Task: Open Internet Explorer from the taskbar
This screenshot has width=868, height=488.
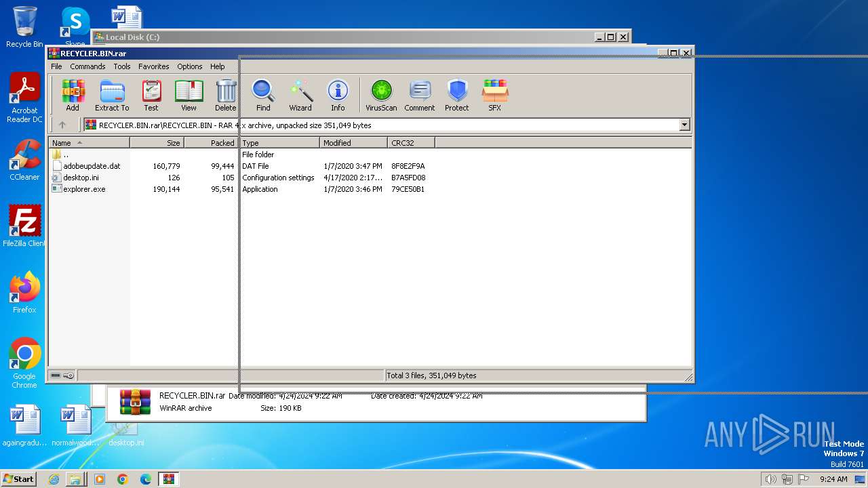Action: pos(54,479)
